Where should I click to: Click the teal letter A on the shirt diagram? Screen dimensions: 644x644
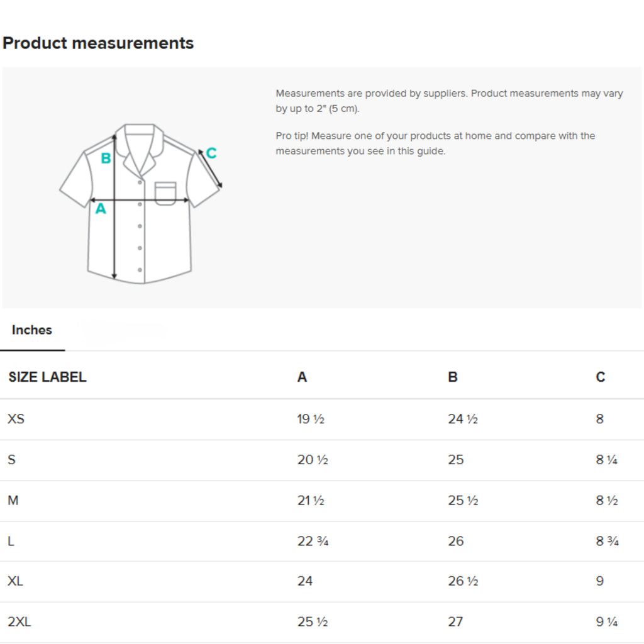click(101, 209)
